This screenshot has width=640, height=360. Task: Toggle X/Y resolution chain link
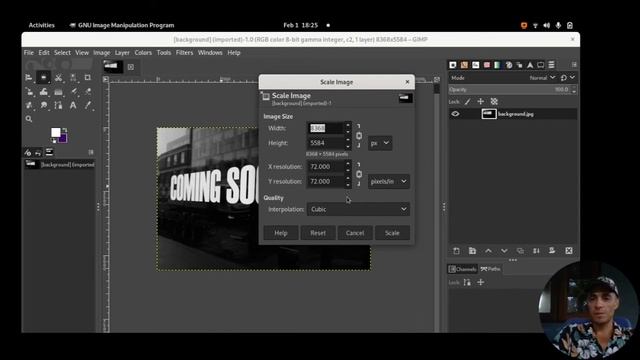359,174
